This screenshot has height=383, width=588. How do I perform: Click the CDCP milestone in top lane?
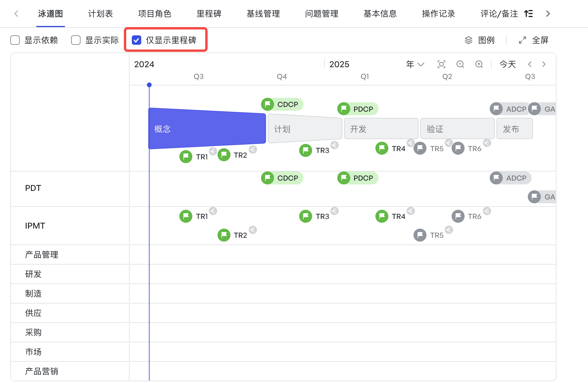click(x=282, y=104)
